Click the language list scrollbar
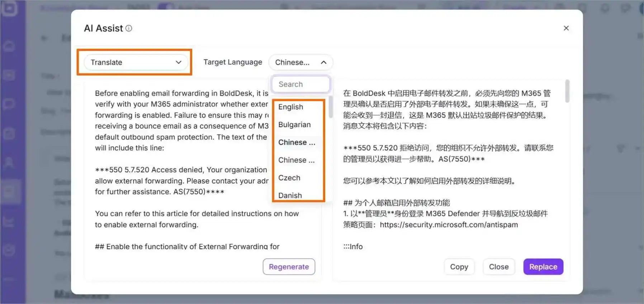Image resolution: width=644 pixels, height=304 pixels. pos(331,107)
